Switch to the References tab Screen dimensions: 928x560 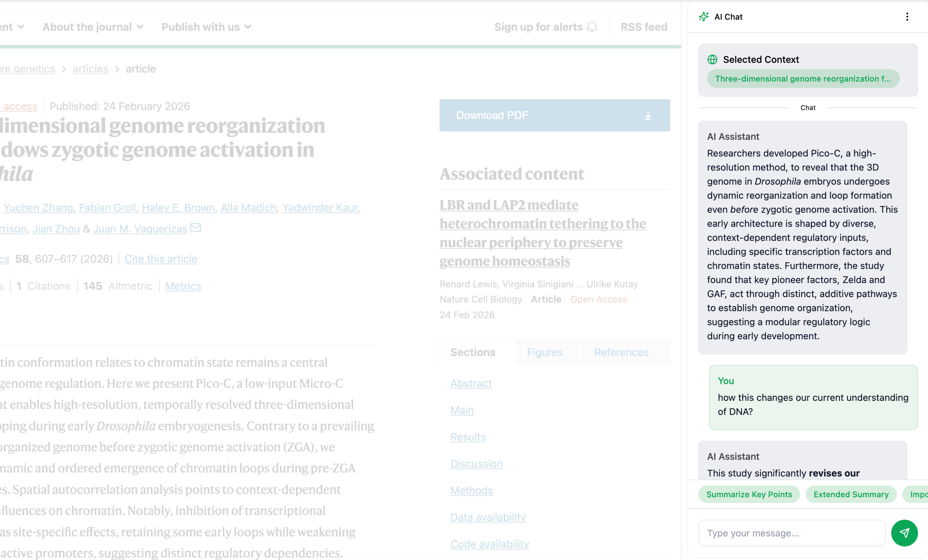coord(621,352)
